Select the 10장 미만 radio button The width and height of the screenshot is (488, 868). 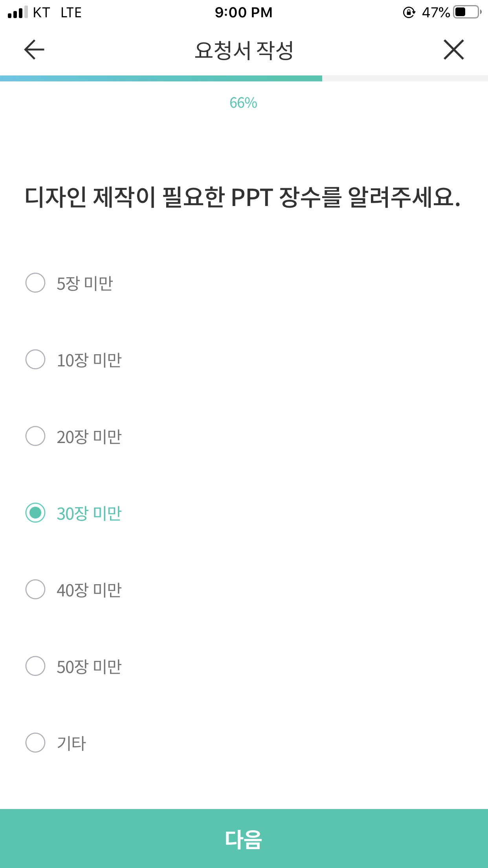coord(35,359)
